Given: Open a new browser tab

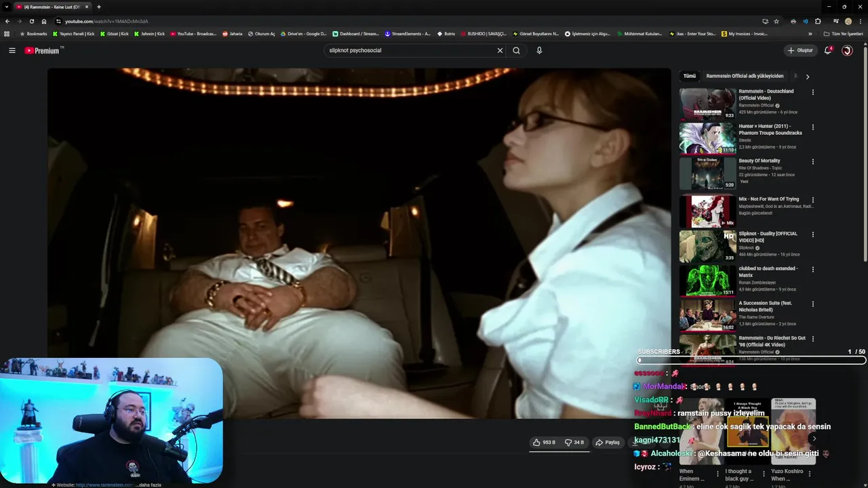Looking at the screenshot, I should point(98,7).
